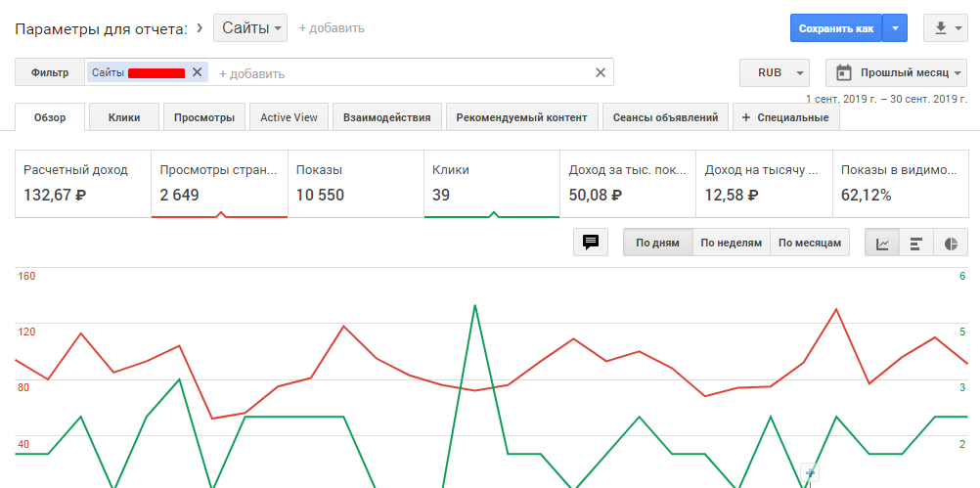Open the Сохранить как arrow dropdown
980x488 pixels.
click(x=895, y=28)
